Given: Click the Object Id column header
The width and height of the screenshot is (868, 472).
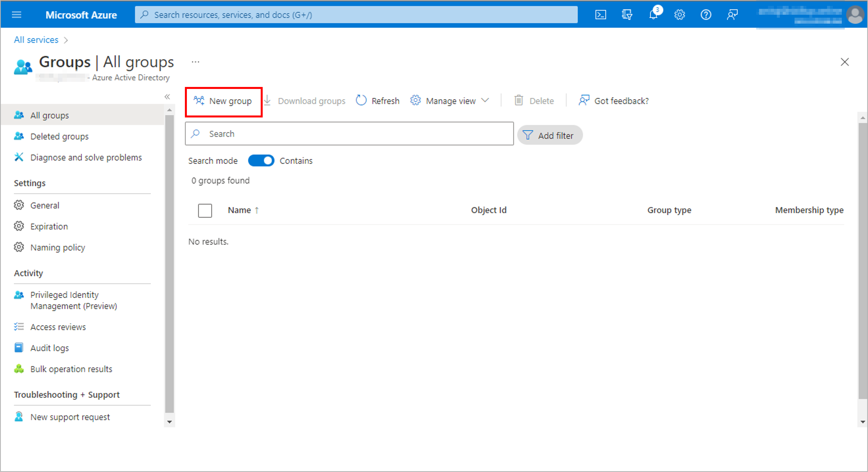Looking at the screenshot, I should point(489,210).
